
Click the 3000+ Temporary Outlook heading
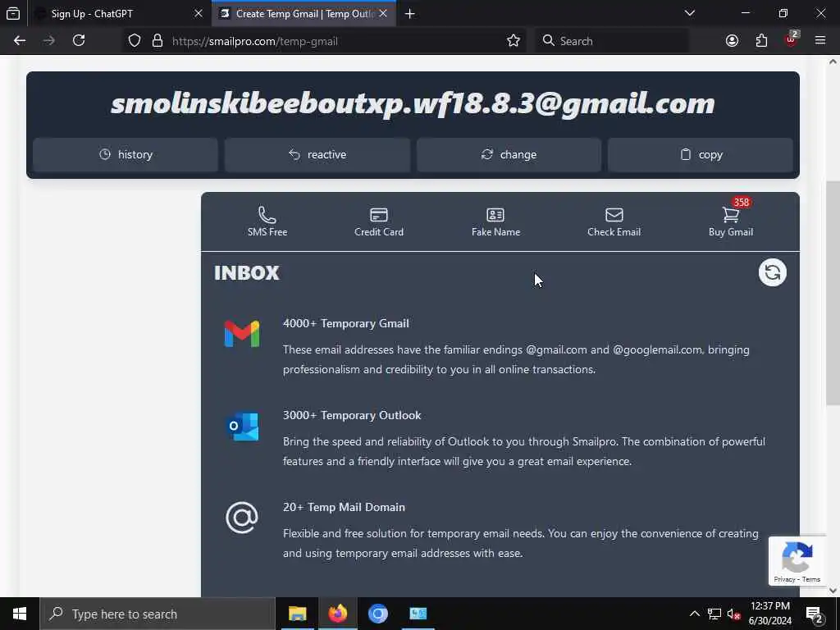352,415
